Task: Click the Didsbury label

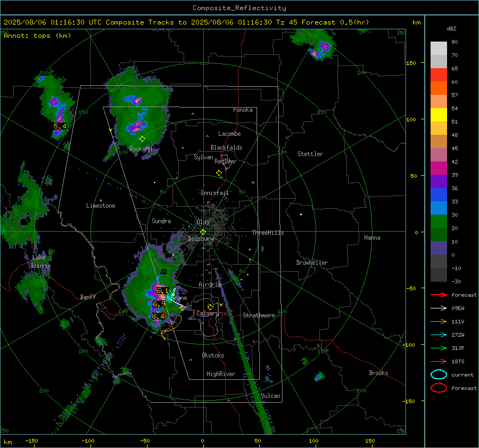Action: pyautogui.click(x=201, y=239)
